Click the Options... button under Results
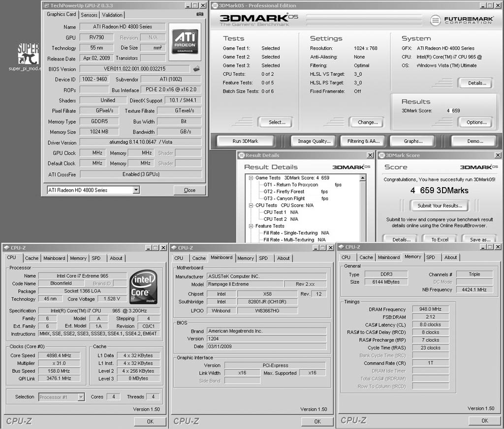Viewport: 504px width, 429px height. (x=476, y=122)
